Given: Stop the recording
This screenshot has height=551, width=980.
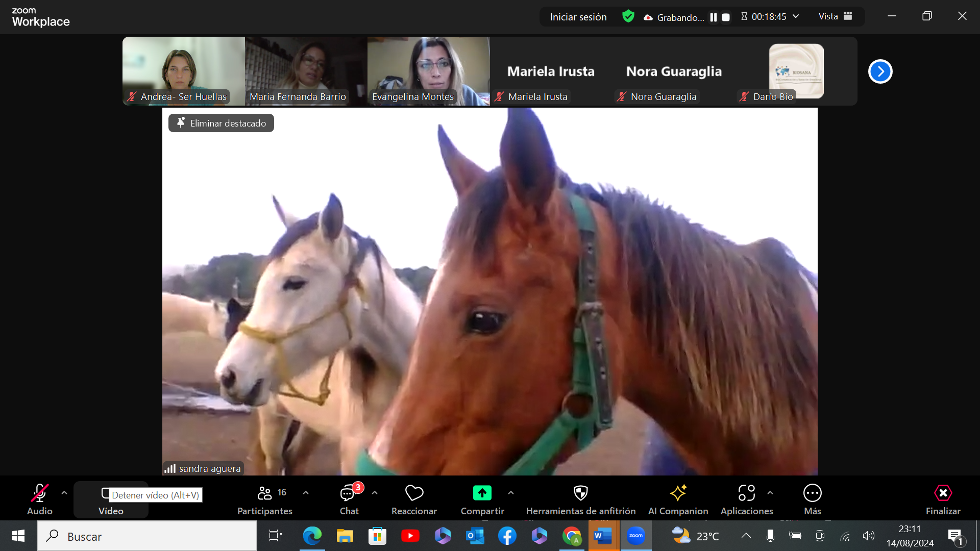Looking at the screenshot, I should [726, 17].
